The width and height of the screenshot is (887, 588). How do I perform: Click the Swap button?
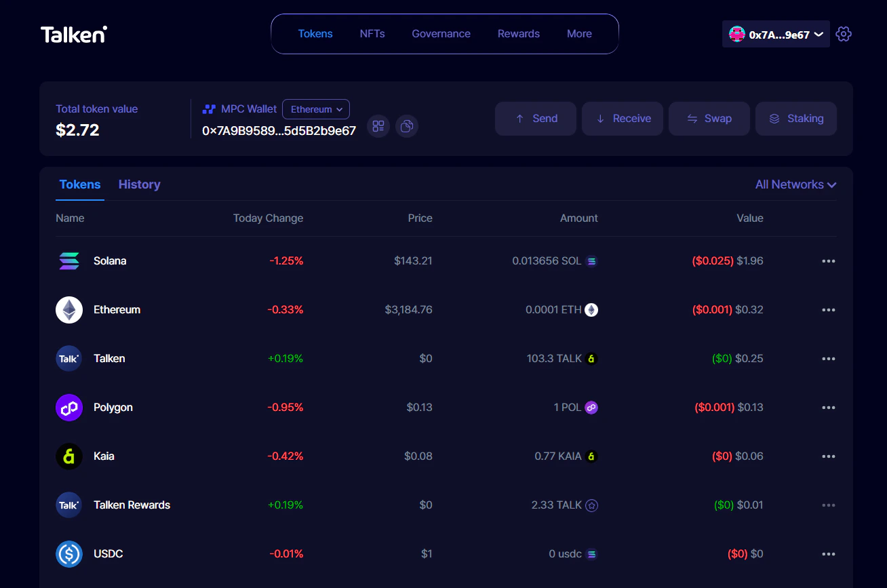709,119
